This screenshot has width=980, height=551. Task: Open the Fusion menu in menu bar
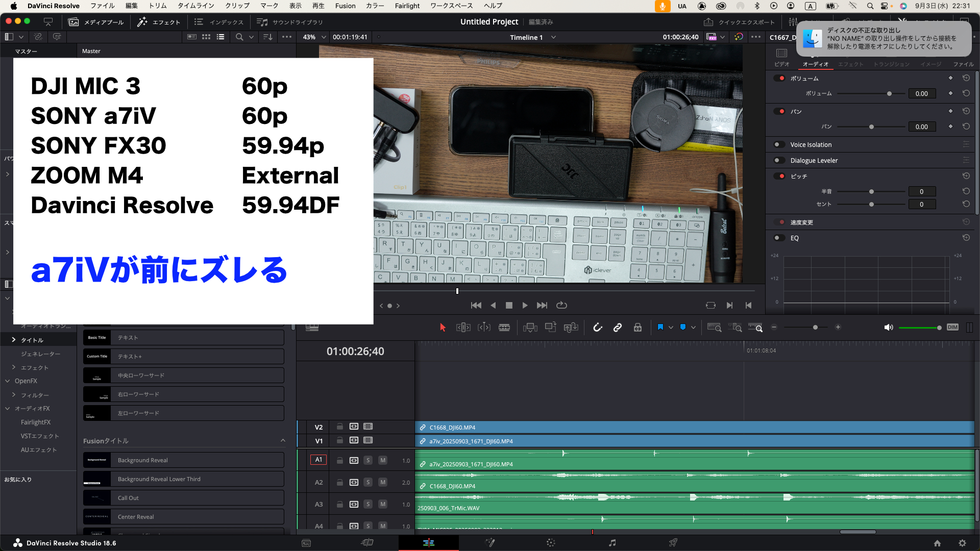click(x=345, y=6)
